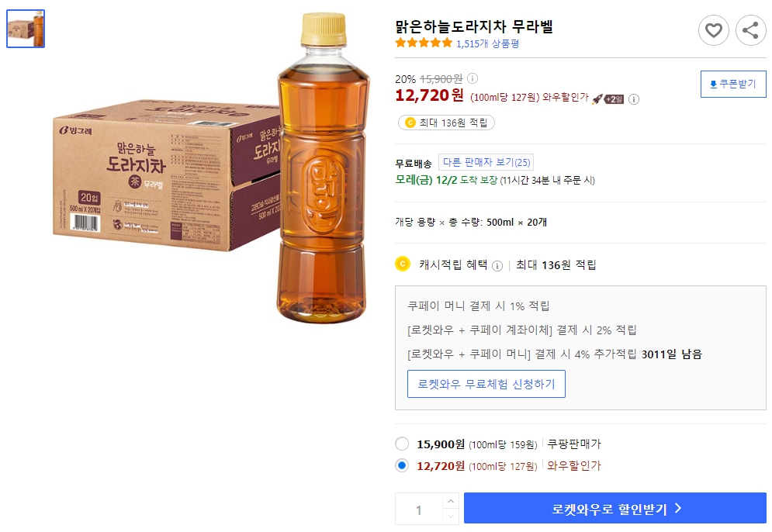Click the heart wishlist icon
This screenshot has height=532, width=772.
714,30
